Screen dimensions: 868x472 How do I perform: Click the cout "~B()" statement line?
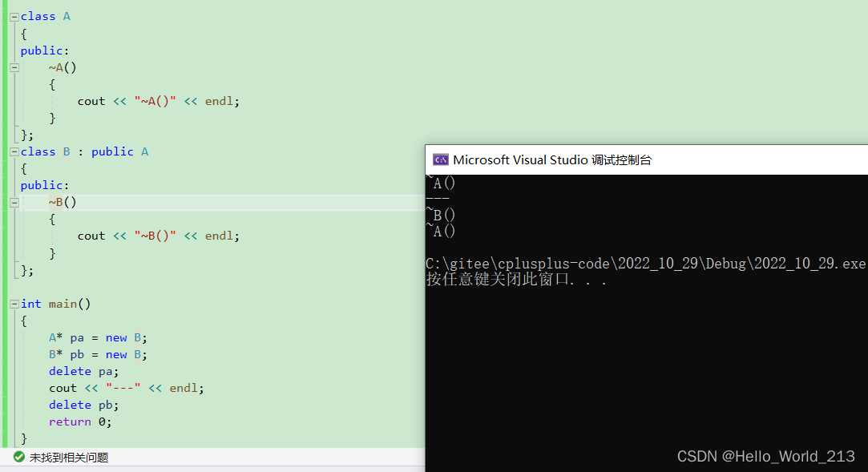pyautogui.click(x=159, y=236)
